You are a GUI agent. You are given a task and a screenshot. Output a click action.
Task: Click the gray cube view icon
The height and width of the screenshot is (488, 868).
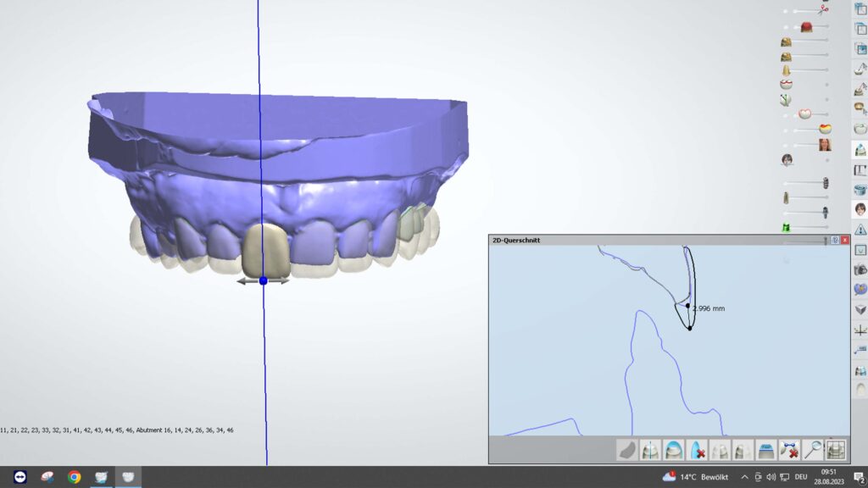tap(860, 309)
